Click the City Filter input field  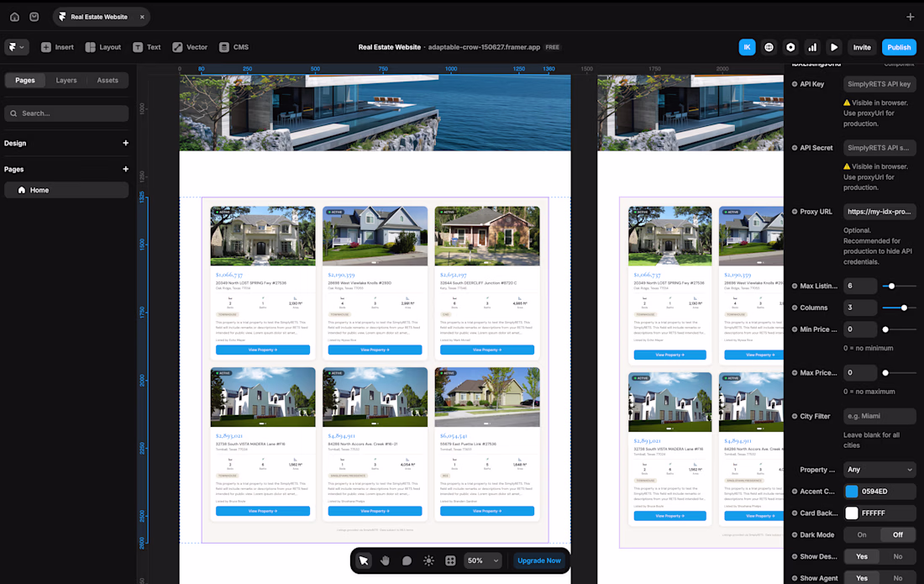(x=879, y=416)
